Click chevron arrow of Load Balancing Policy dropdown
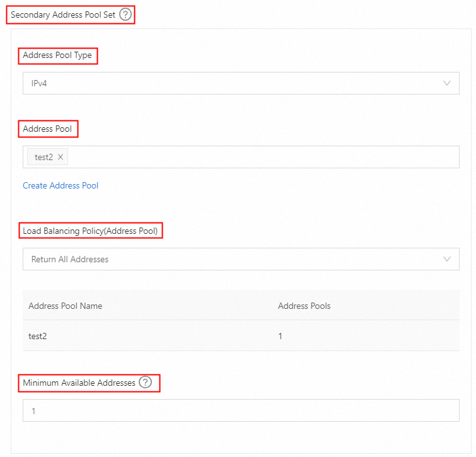 pyautogui.click(x=447, y=259)
